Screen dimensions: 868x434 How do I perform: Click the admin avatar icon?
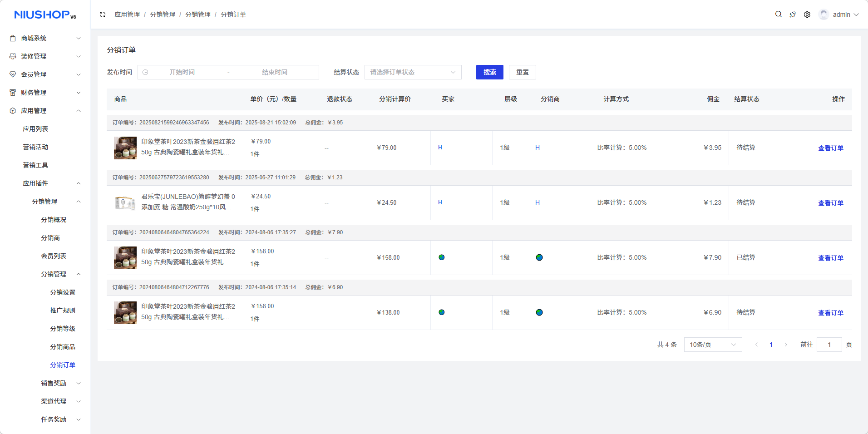[824, 15]
